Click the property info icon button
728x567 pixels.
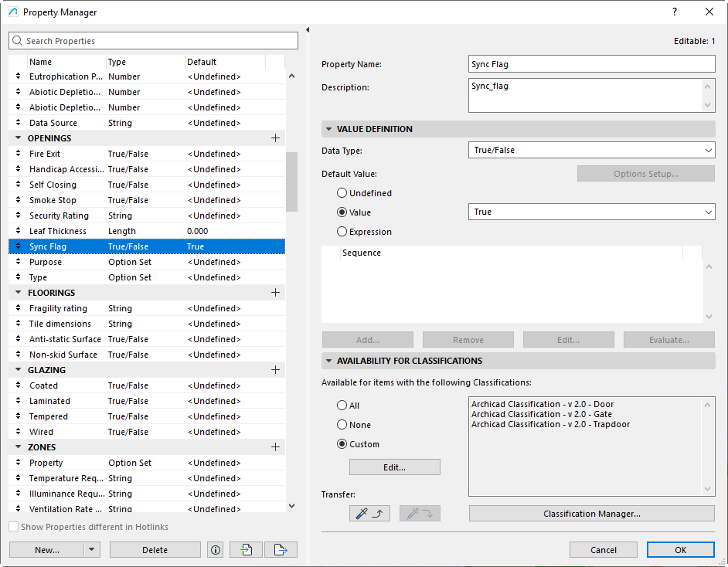coord(216,550)
